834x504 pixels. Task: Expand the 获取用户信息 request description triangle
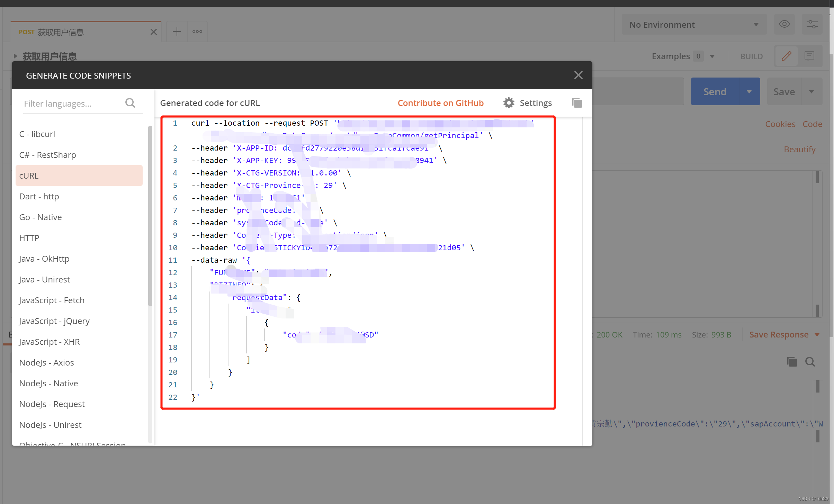coord(15,56)
